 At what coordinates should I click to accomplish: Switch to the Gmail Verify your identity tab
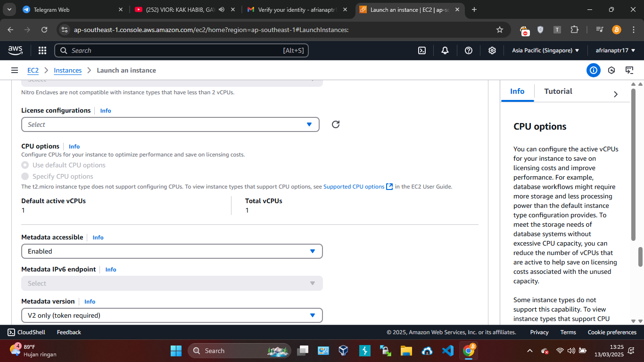click(x=297, y=9)
